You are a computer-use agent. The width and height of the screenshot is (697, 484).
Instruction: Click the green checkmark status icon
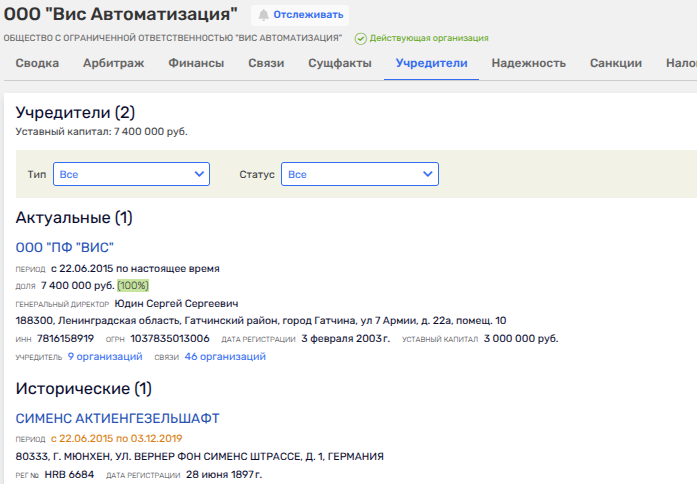[360, 38]
